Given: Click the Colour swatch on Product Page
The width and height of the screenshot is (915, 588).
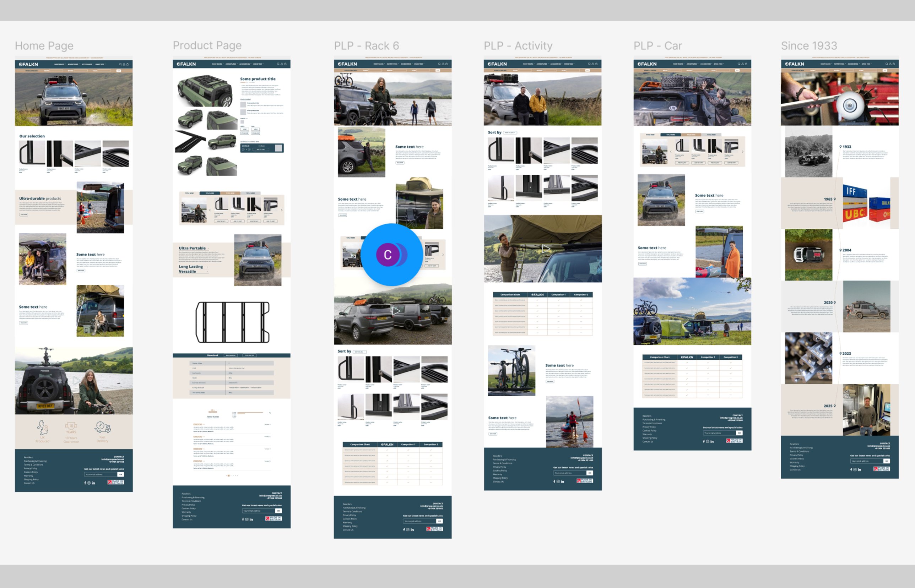Looking at the screenshot, I should (x=243, y=122).
